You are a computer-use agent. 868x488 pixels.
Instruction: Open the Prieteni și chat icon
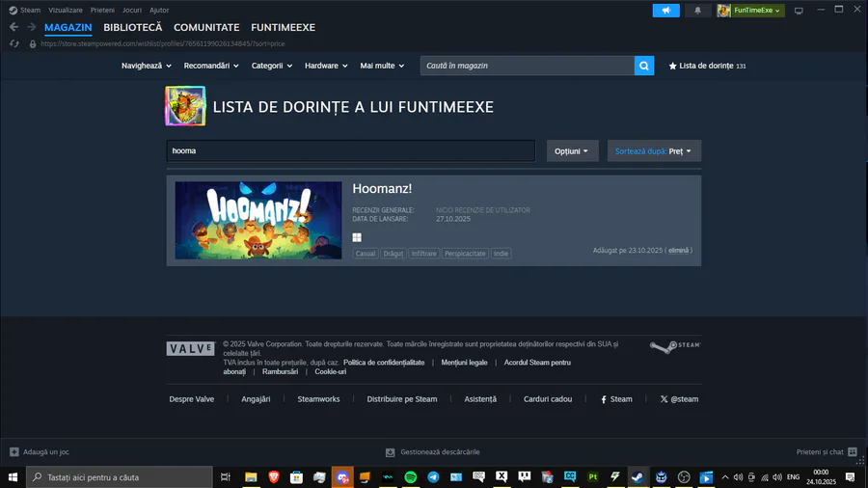pos(853,451)
